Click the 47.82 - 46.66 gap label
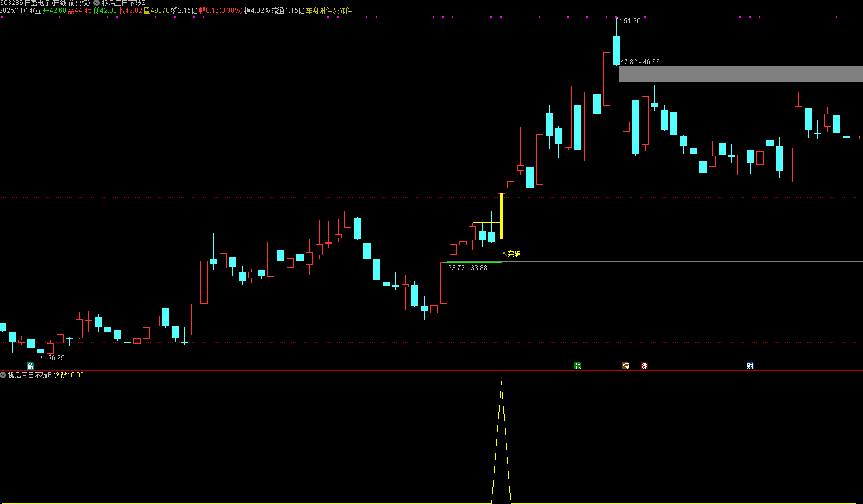863x504 pixels. [640, 62]
